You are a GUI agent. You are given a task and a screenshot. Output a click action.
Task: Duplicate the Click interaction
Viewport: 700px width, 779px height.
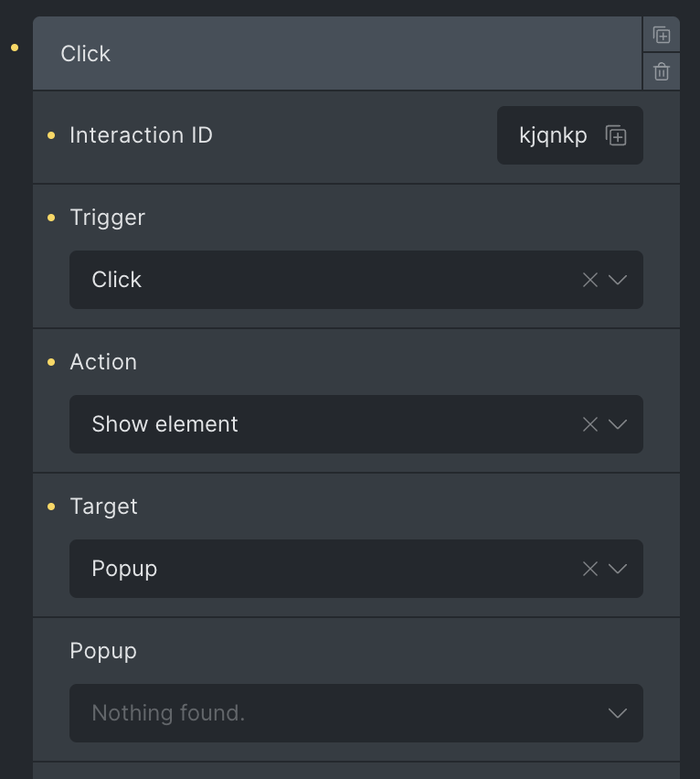(662, 35)
